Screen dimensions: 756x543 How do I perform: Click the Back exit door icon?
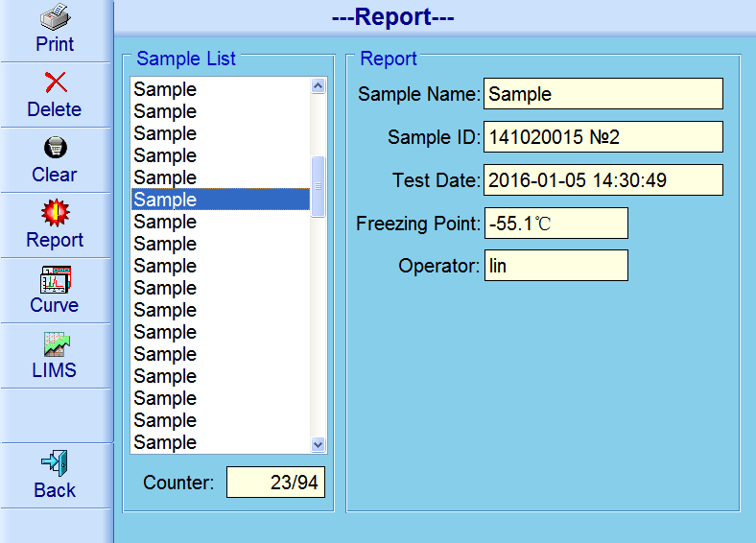[55, 463]
